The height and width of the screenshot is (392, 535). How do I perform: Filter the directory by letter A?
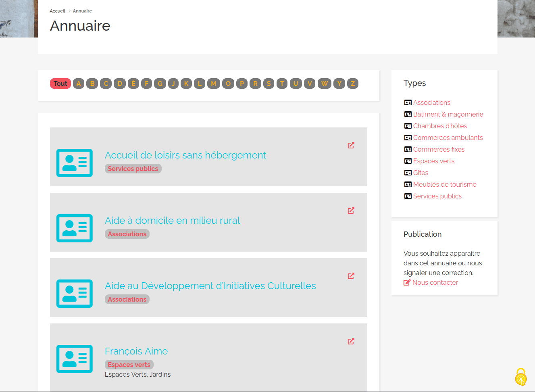pos(79,83)
